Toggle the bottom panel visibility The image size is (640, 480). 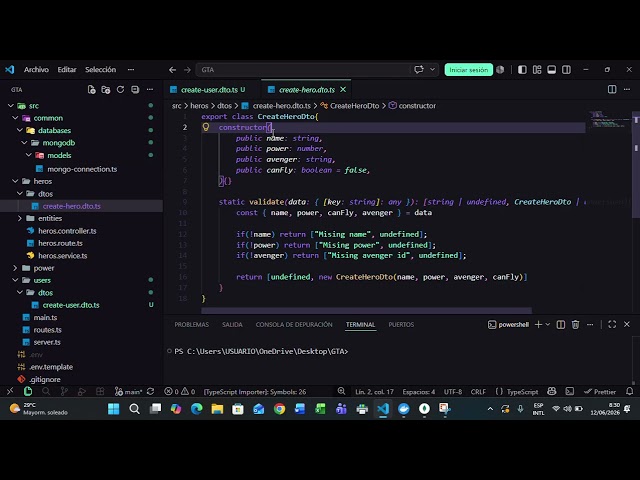(x=551, y=70)
